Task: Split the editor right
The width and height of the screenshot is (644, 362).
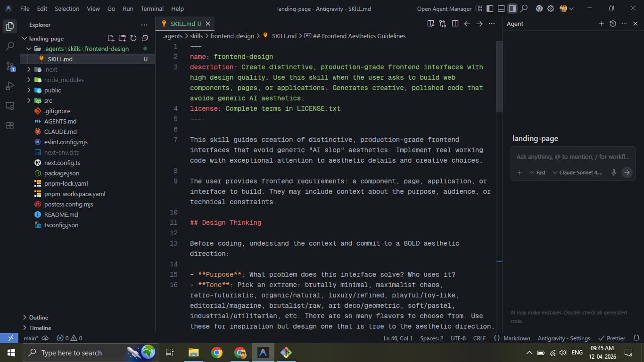Action: click(x=455, y=24)
